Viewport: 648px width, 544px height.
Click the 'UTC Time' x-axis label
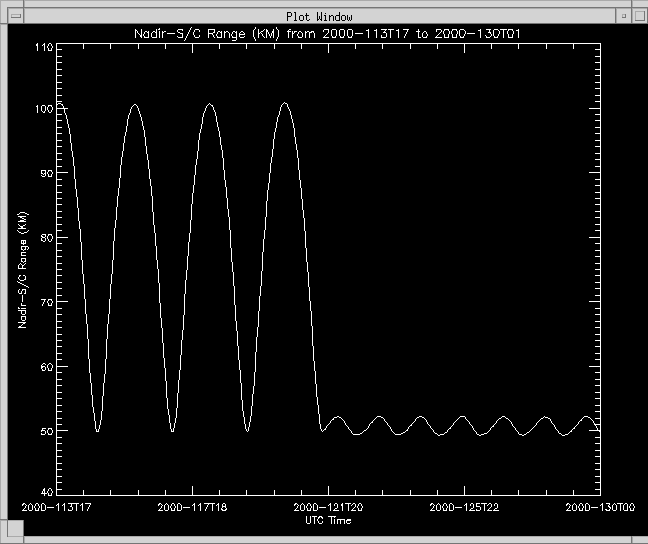click(x=327, y=520)
